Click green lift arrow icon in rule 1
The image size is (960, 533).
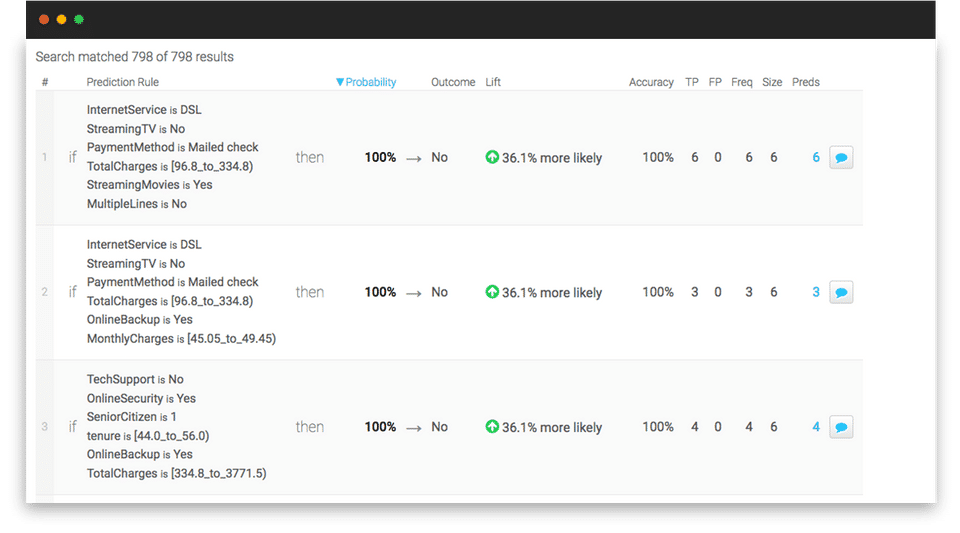coord(492,157)
